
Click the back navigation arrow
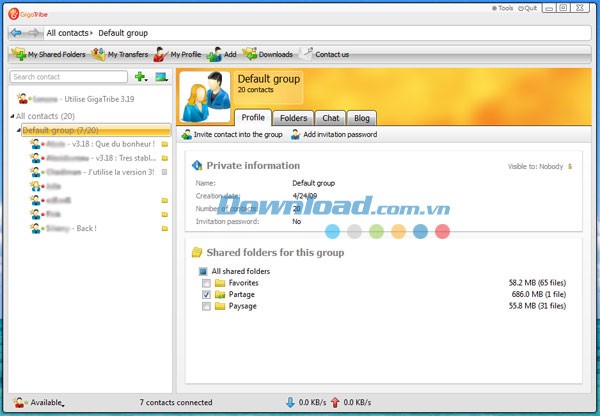[x=16, y=33]
